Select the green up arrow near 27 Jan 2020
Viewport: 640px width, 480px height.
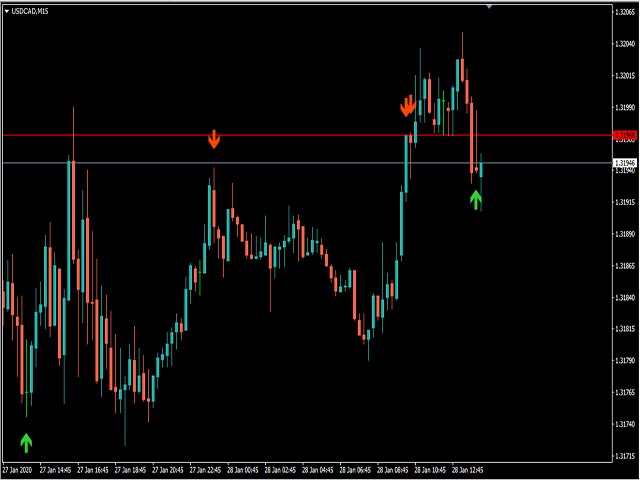[x=26, y=443]
